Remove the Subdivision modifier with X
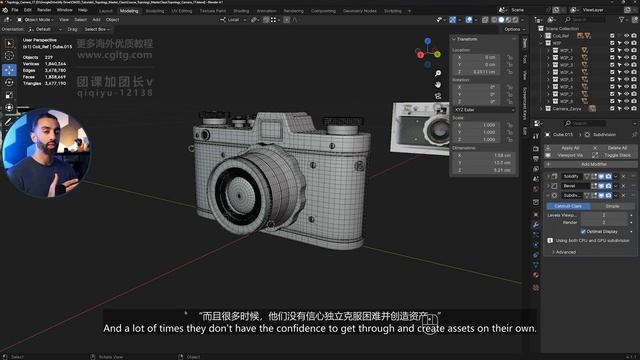640x360 pixels. [623, 196]
